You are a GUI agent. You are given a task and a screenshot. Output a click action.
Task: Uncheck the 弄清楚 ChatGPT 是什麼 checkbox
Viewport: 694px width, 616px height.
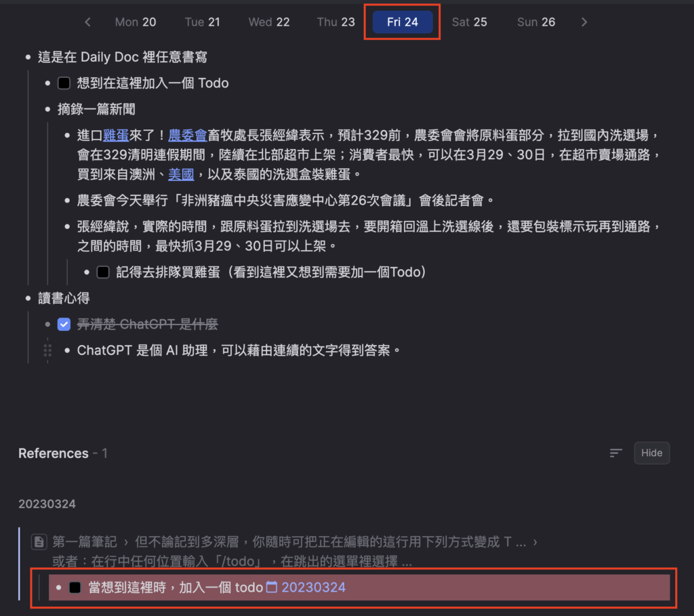tap(64, 325)
